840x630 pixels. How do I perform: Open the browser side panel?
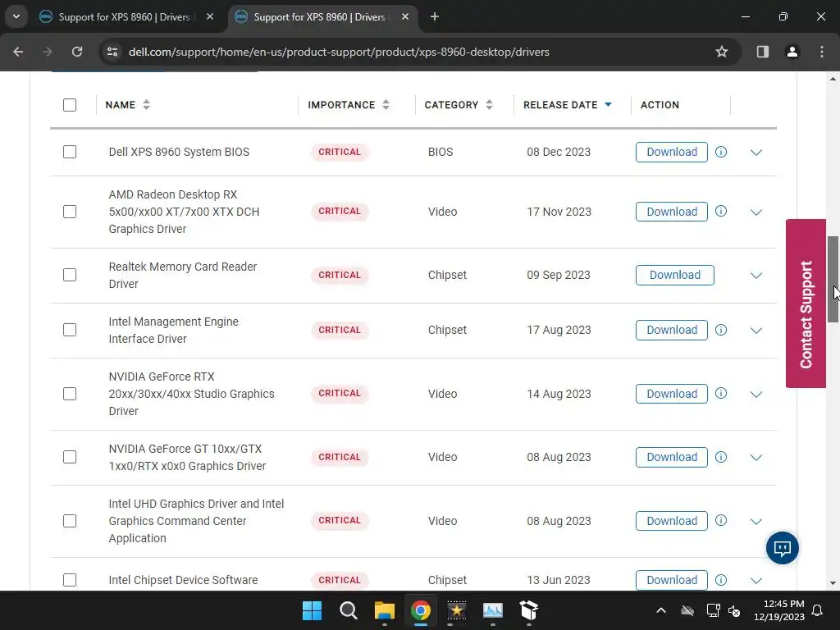pos(762,52)
